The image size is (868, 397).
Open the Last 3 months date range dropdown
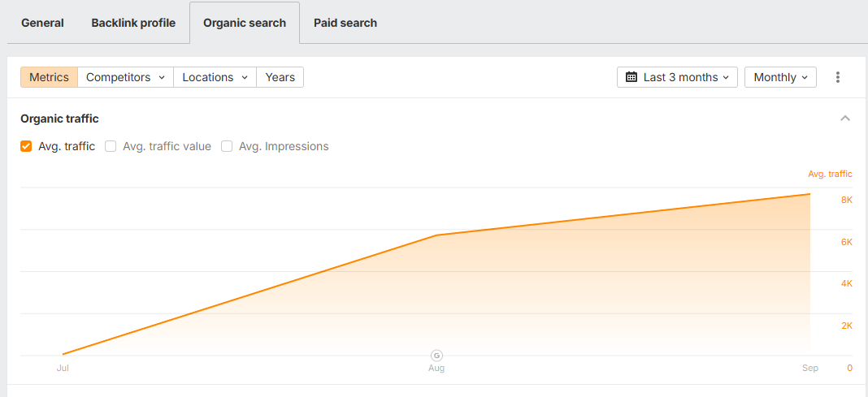[677, 77]
